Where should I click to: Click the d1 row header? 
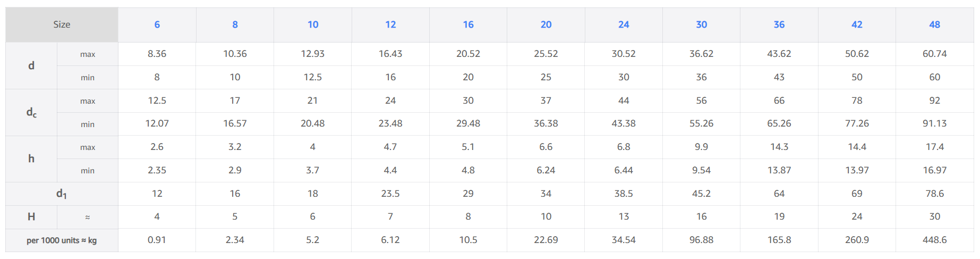pyautogui.click(x=62, y=194)
